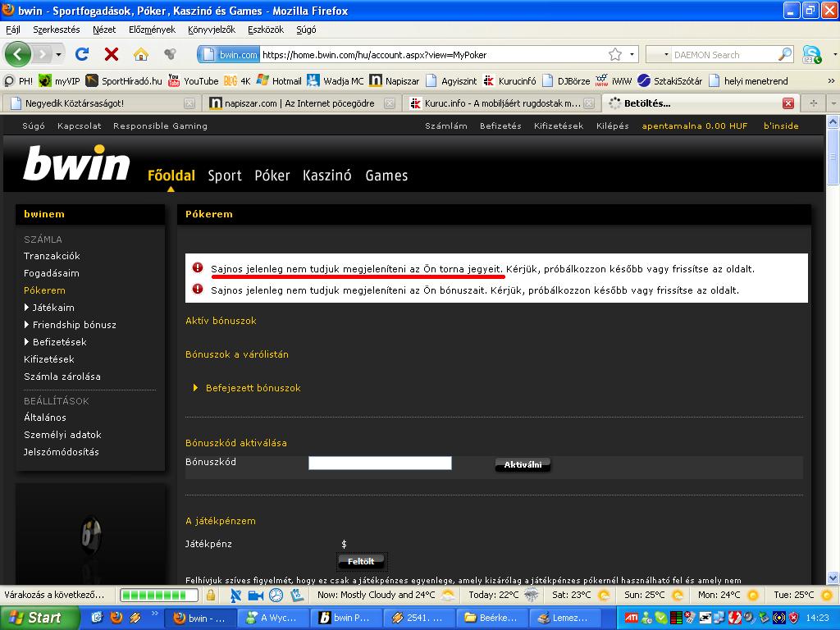Open the Szerkesztés menu
The width and height of the screenshot is (840, 630).
[57, 30]
